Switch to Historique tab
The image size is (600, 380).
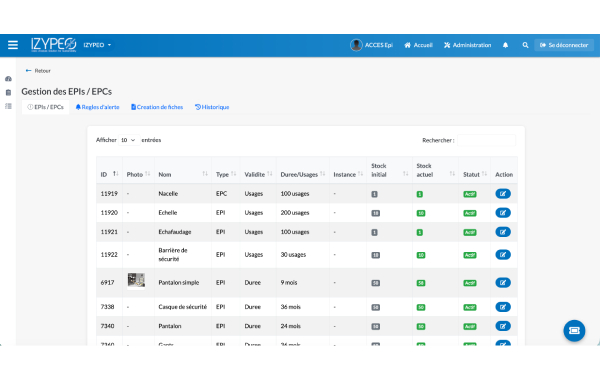(x=212, y=107)
